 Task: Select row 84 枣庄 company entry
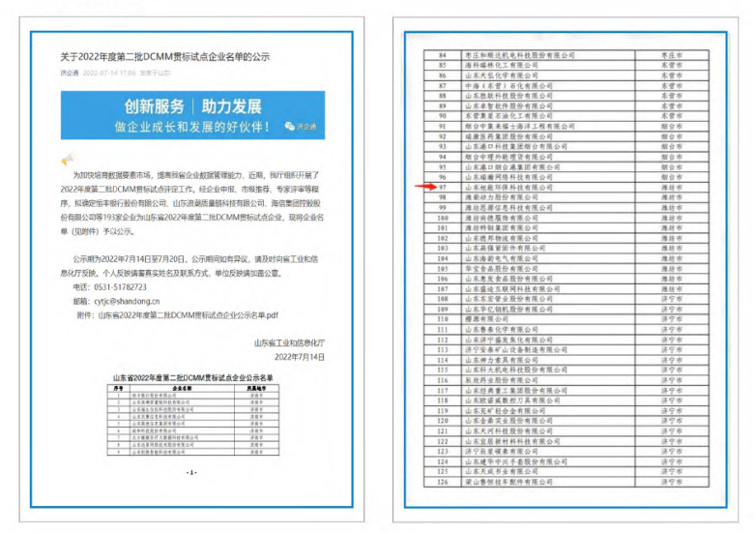pyautogui.click(x=522, y=55)
